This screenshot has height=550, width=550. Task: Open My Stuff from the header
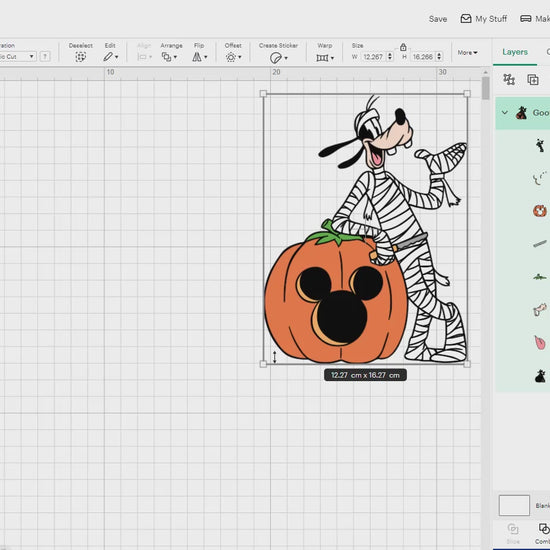coord(483,19)
